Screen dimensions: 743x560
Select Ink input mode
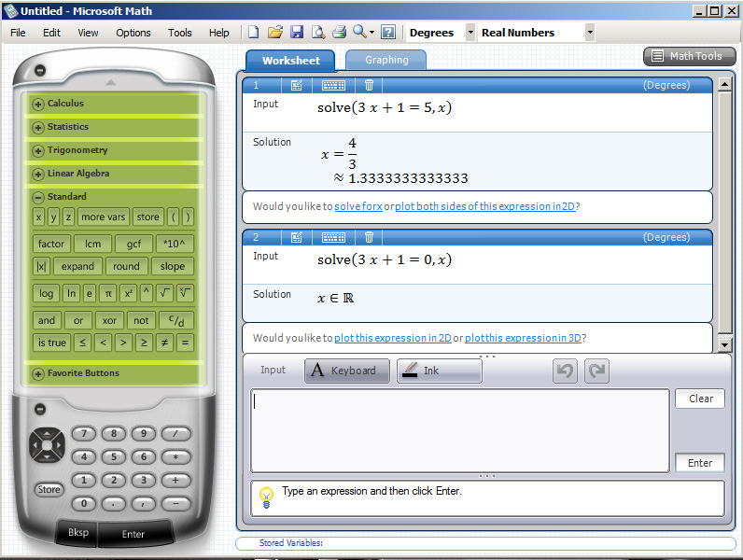click(440, 371)
